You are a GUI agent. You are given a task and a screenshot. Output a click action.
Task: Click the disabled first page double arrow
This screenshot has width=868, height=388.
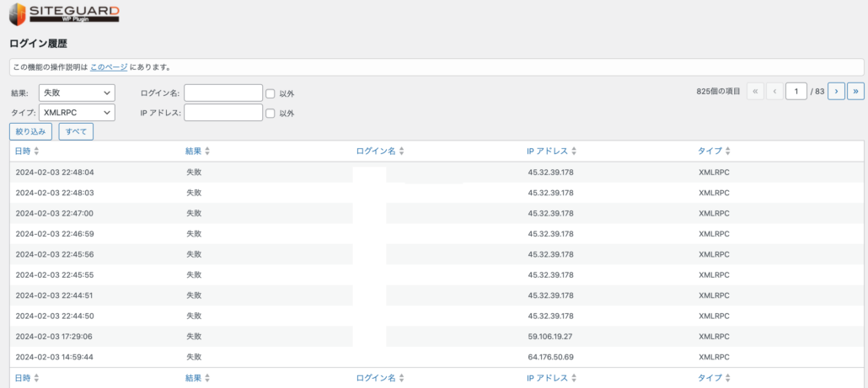click(755, 91)
